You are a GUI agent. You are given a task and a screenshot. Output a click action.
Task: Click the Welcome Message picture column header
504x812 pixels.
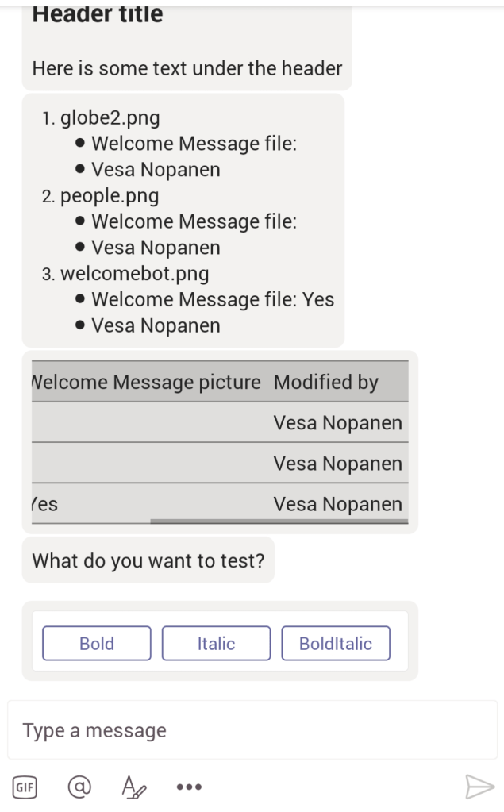pos(147,383)
